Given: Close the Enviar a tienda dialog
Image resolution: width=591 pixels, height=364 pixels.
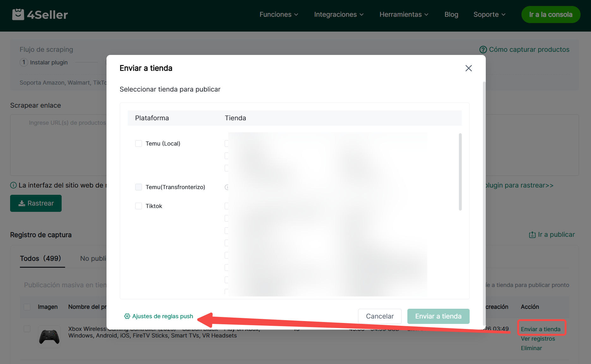Looking at the screenshot, I should pos(468,68).
